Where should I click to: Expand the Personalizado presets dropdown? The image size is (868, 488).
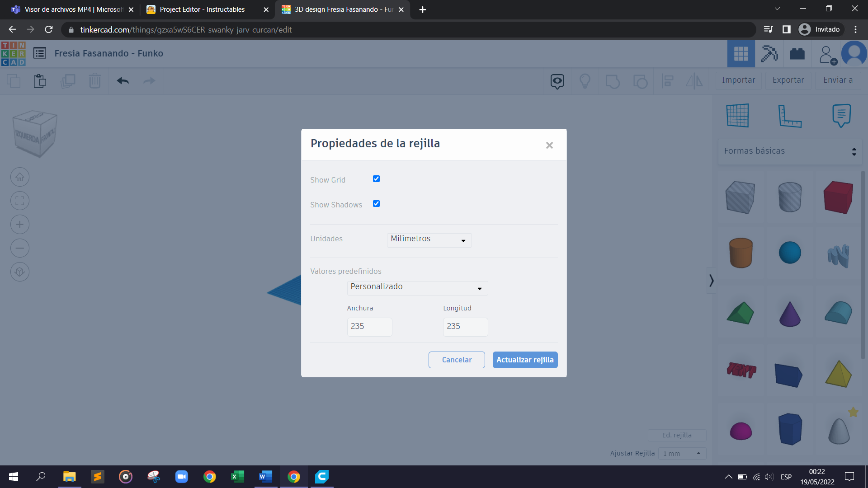(417, 288)
